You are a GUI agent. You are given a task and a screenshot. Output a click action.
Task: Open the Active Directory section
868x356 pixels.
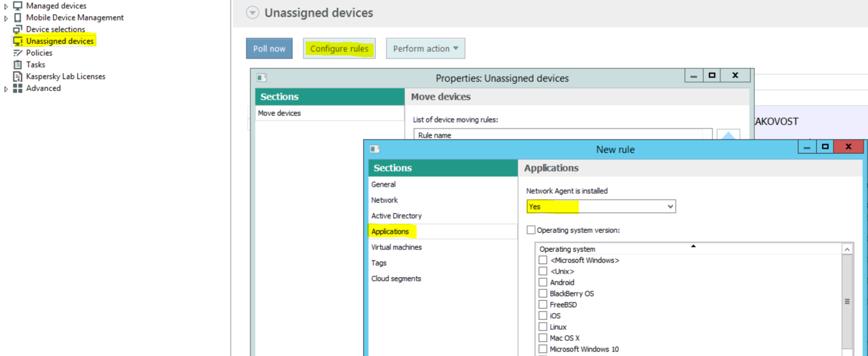pyautogui.click(x=396, y=216)
